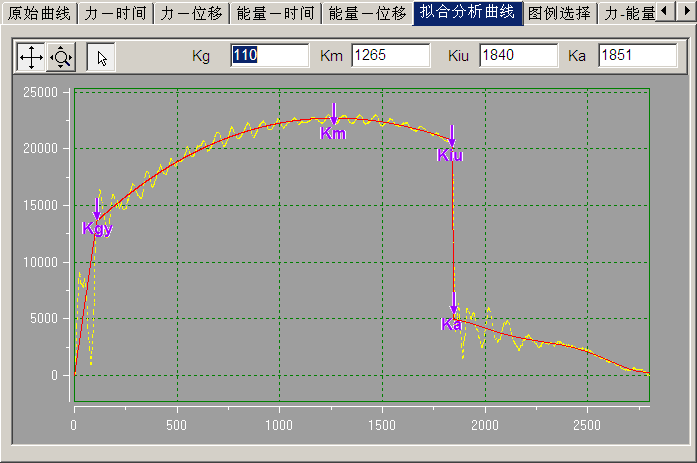Open the 力－时间 tab

(115, 13)
